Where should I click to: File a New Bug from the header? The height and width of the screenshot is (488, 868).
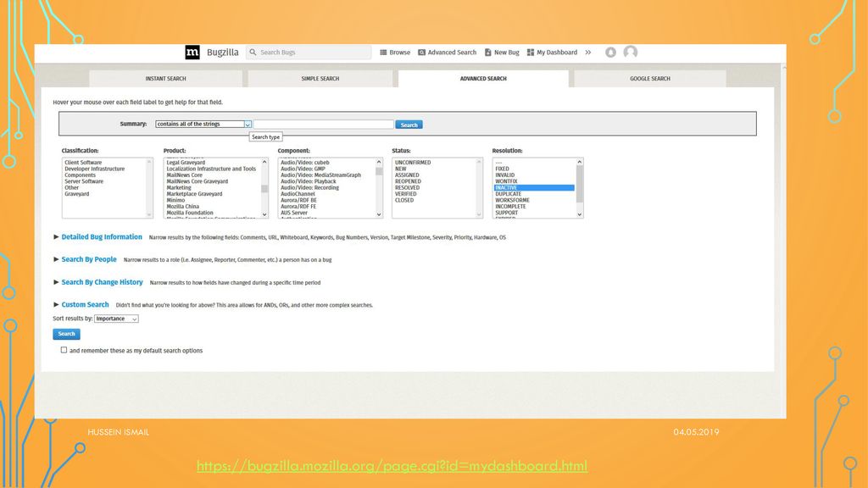(x=502, y=52)
